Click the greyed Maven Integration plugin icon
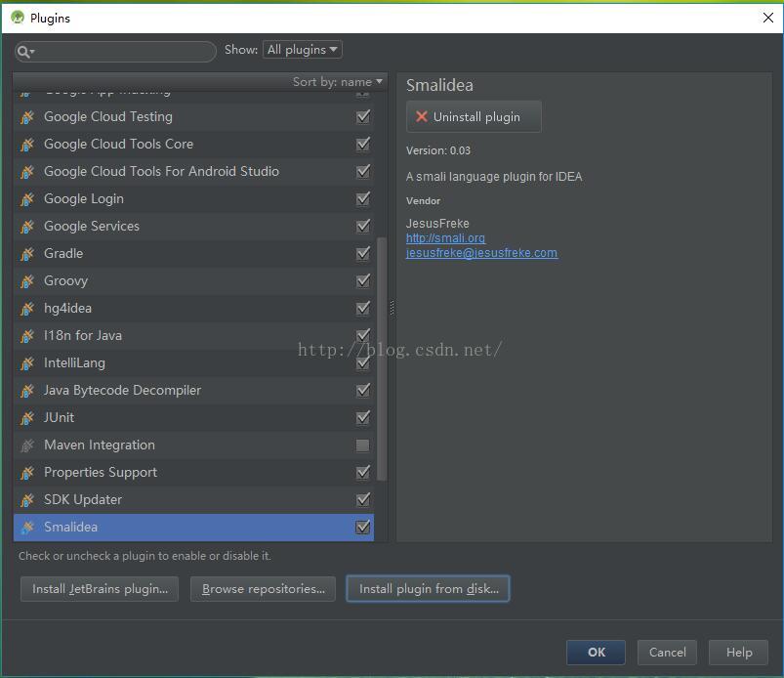 point(27,445)
